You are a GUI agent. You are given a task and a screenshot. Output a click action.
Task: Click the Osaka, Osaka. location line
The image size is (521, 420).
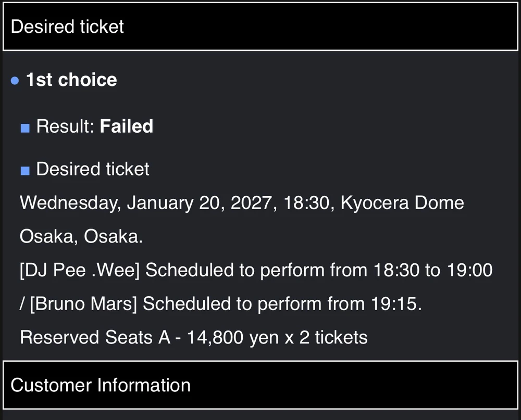click(x=81, y=236)
